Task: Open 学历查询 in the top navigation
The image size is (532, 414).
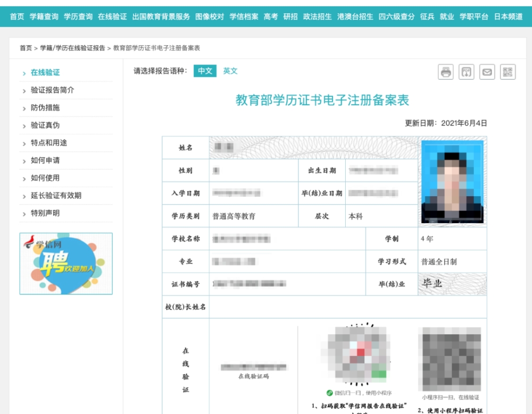Action: 78,16
